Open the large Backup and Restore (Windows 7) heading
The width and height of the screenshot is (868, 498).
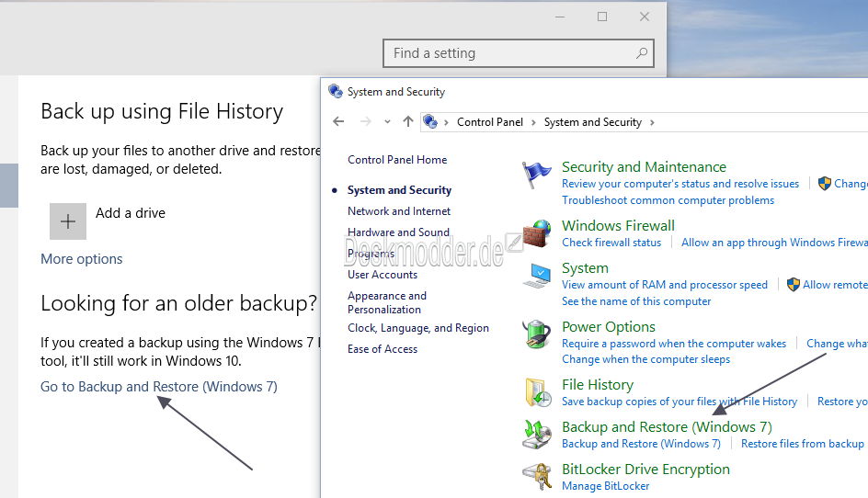pyautogui.click(x=667, y=426)
